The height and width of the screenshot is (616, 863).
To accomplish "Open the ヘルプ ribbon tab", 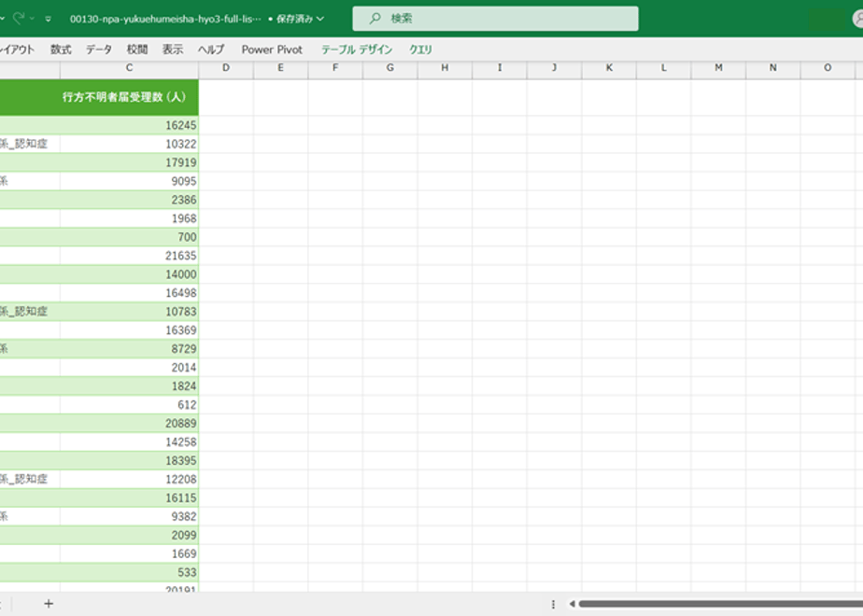I will click(x=211, y=49).
